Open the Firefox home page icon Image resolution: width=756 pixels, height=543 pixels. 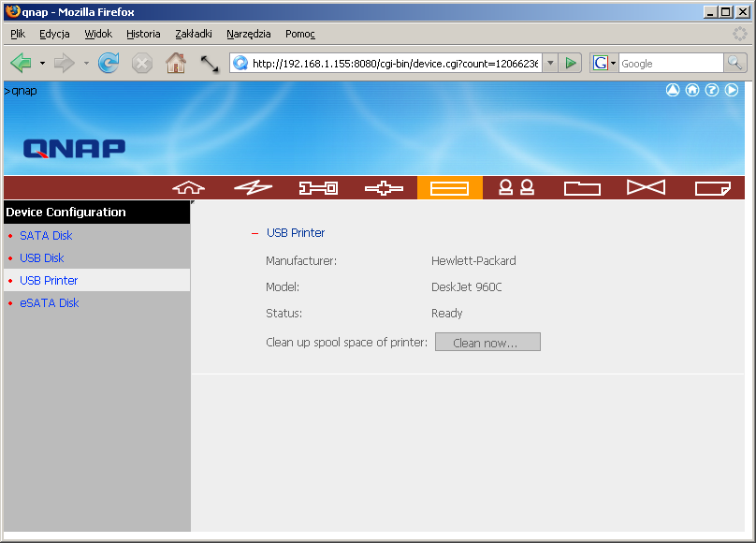pos(176,63)
